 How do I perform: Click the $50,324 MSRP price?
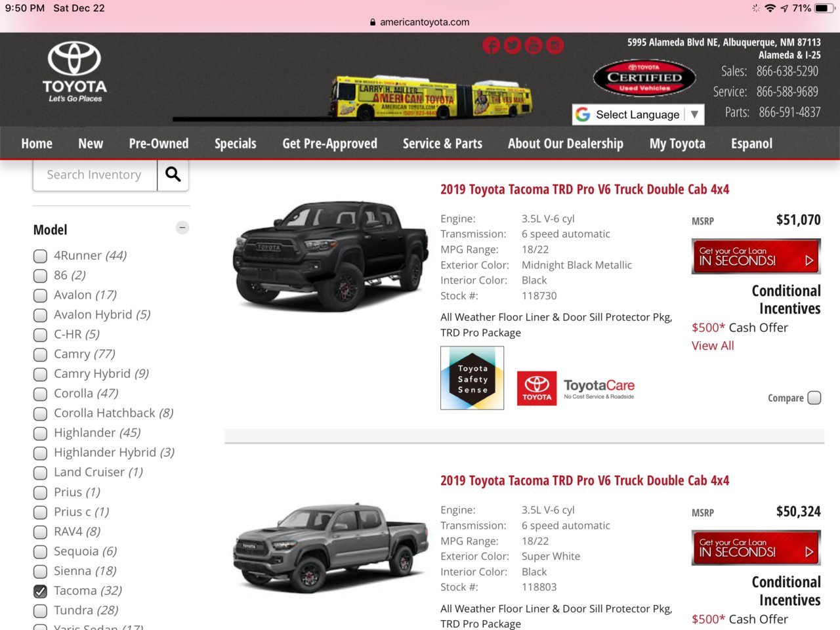click(798, 511)
